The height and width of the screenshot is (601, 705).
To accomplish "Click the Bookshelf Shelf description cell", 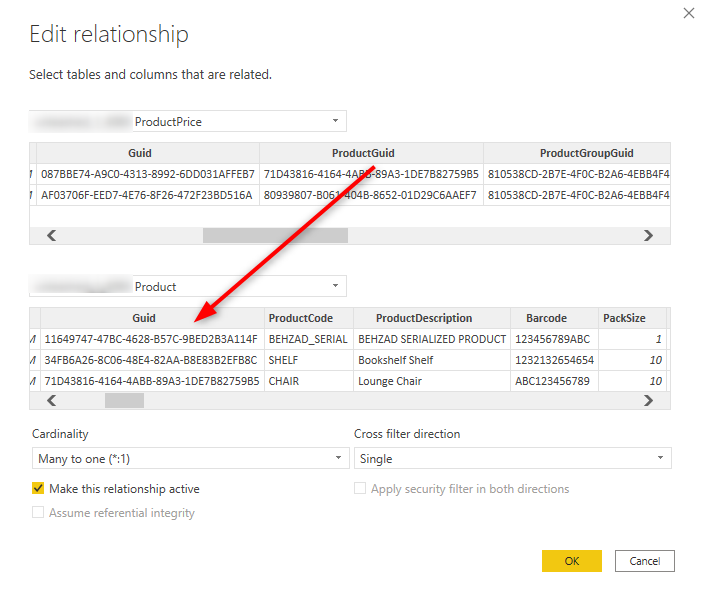I will point(432,360).
